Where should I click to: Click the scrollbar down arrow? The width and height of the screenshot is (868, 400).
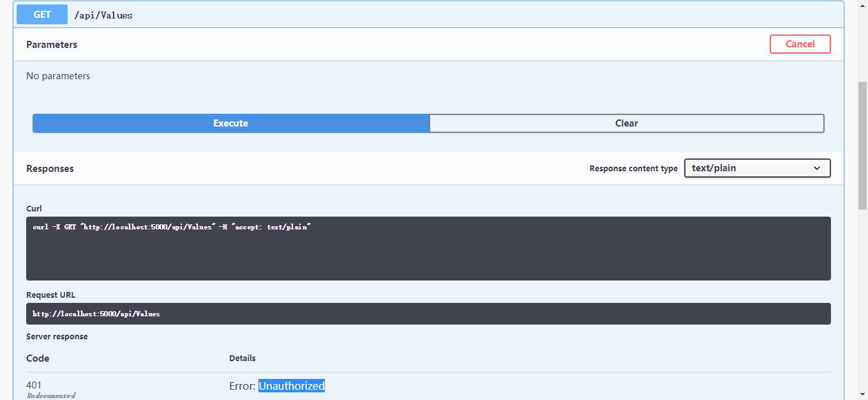(862, 395)
